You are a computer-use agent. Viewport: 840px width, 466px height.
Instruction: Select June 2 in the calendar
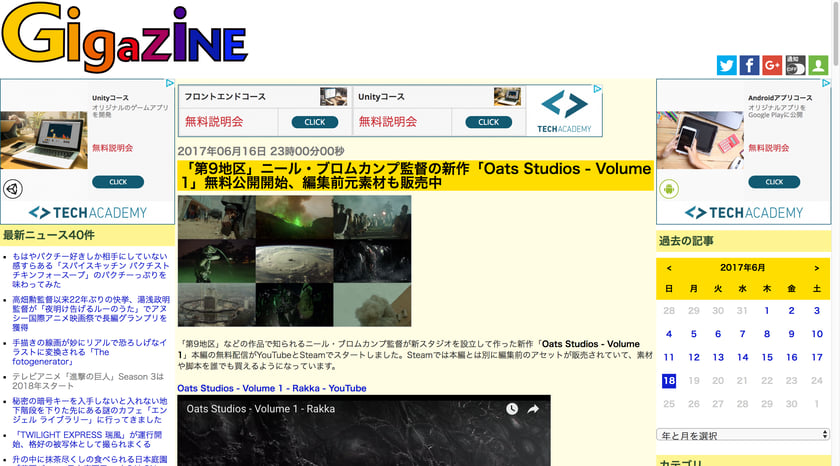791,311
